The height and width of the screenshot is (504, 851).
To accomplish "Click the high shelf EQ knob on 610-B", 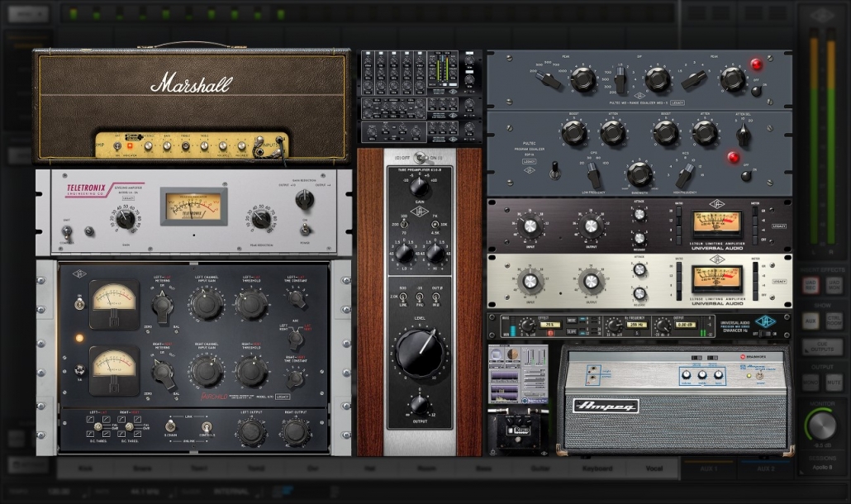I will point(435,253).
